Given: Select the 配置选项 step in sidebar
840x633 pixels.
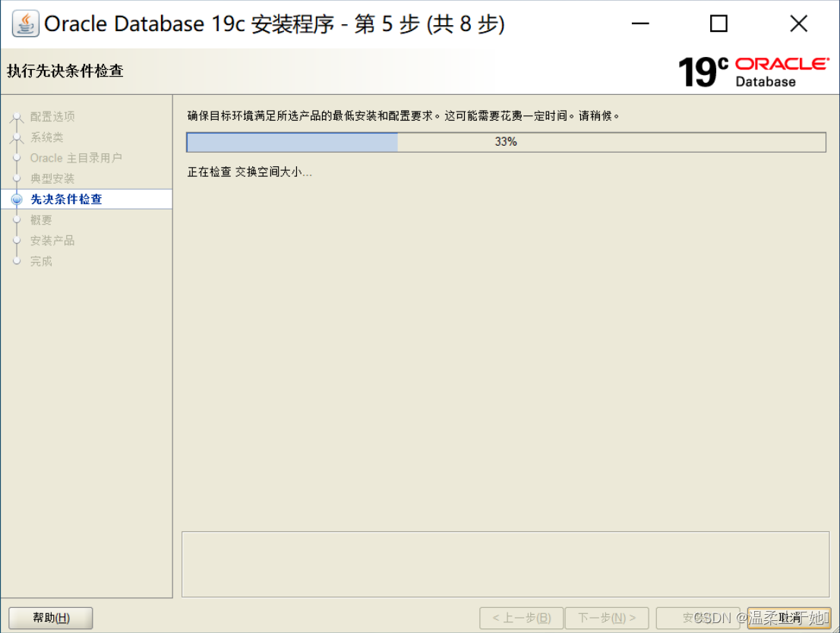Looking at the screenshot, I should pos(52,116).
